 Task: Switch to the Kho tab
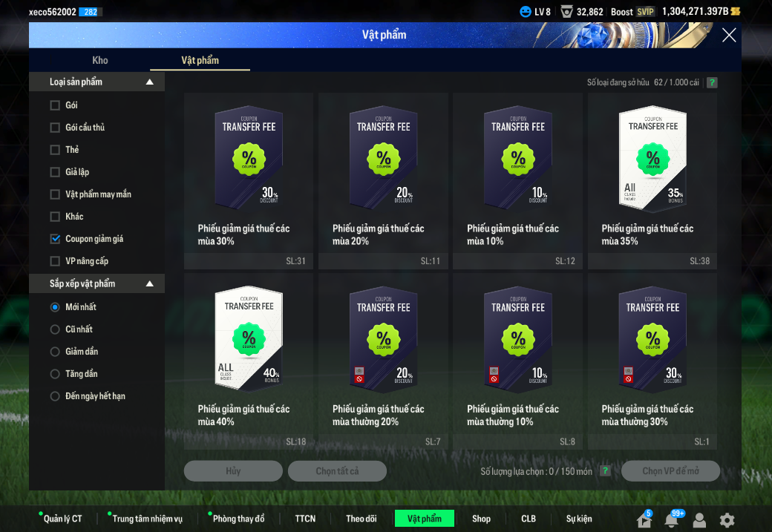[100, 60]
